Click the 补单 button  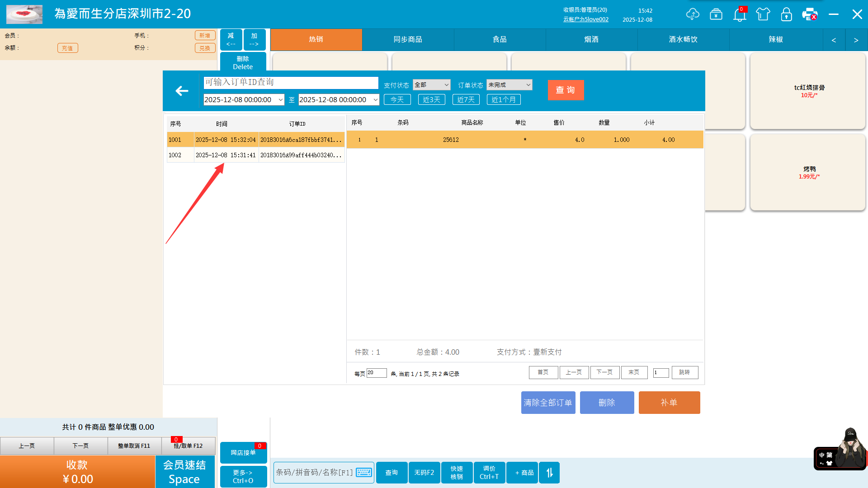669,403
